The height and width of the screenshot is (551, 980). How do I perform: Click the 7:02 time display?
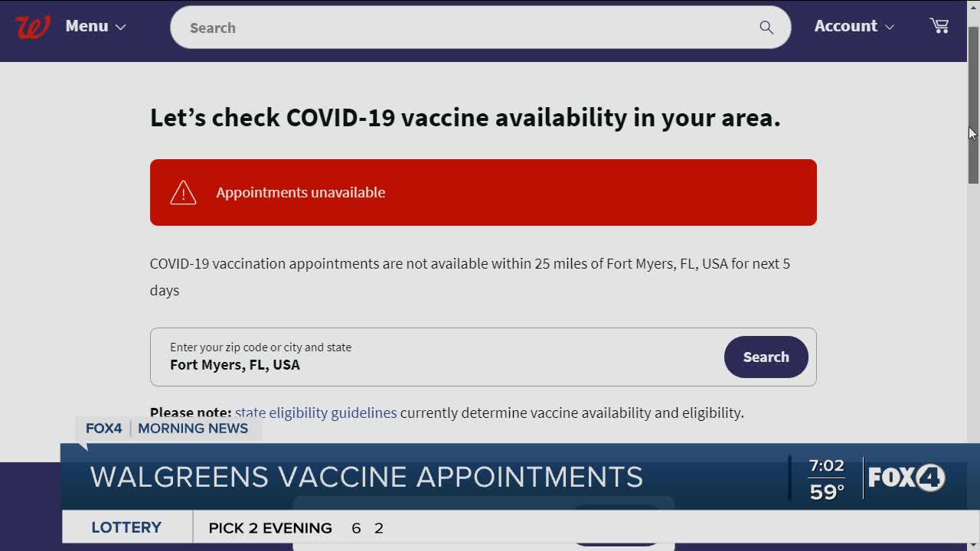click(827, 466)
